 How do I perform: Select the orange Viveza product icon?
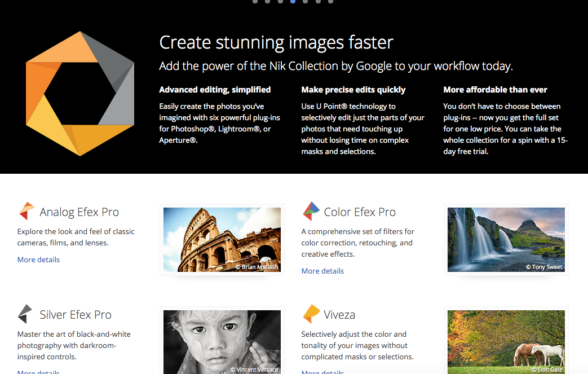(311, 314)
